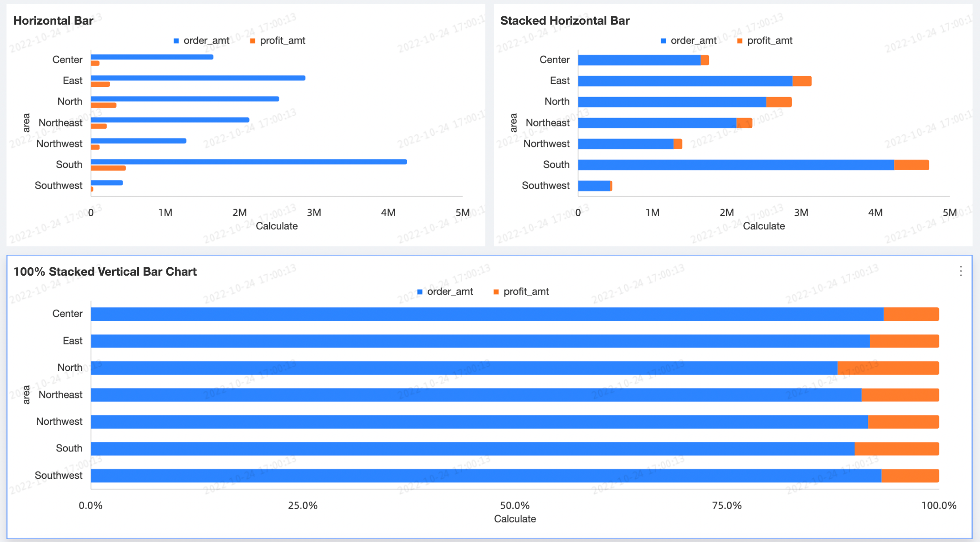This screenshot has height=542, width=980.
Task: Click Center orange segment in Stacked Horizontal Bar chart
Action: [x=705, y=60]
